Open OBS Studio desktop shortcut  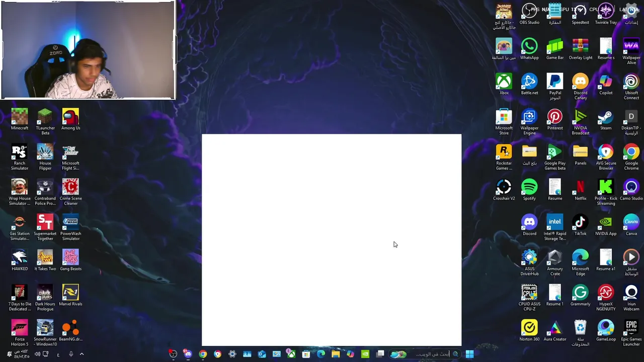pos(529,14)
